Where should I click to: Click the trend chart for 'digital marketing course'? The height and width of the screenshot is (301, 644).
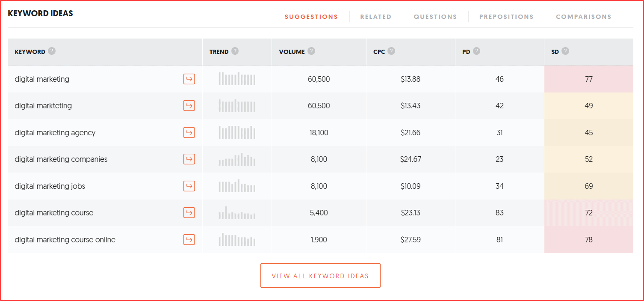[x=237, y=213]
